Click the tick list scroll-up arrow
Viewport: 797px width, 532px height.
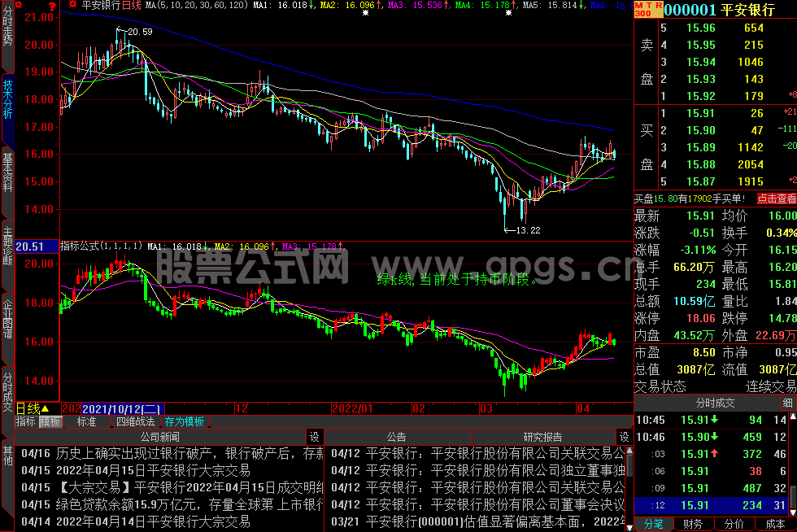click(x=792, y=417)
